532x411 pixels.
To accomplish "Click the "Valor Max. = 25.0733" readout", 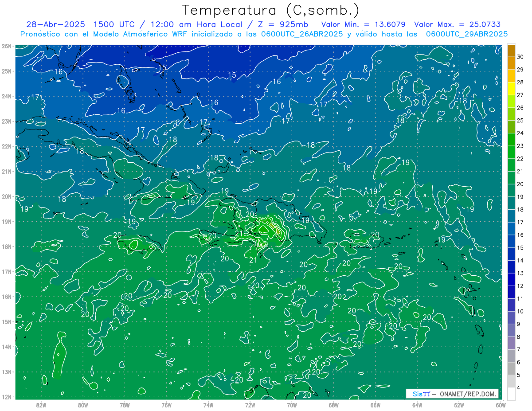I will coord(458,24).
